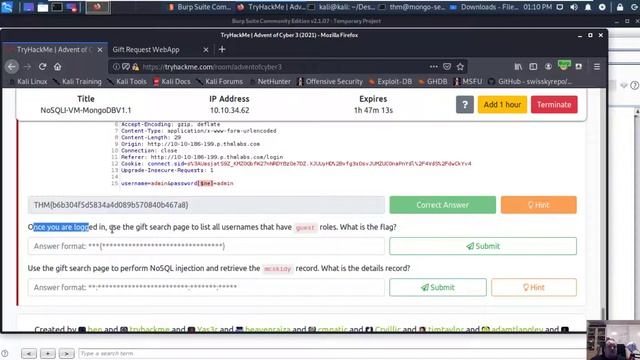
Task: Open the Kali applications menu icon
Action: click(x=7, y=7)
